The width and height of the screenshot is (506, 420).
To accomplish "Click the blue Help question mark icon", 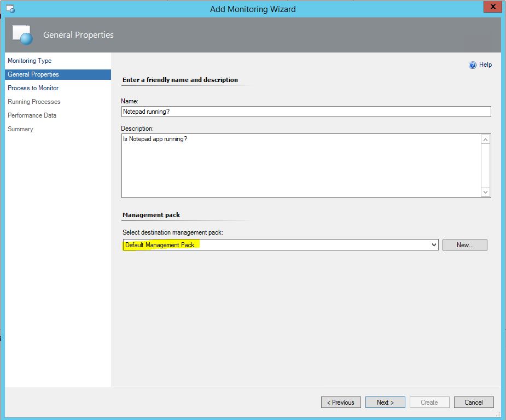I will 473,65.
